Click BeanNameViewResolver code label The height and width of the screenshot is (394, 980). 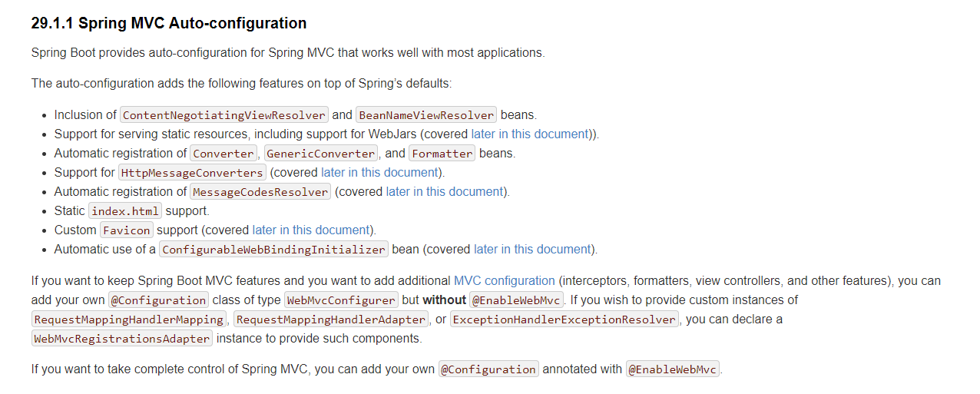426,115
